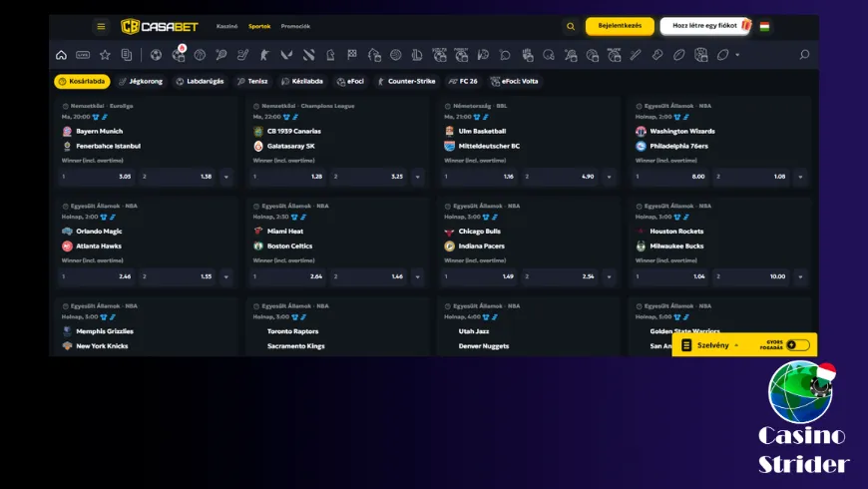
Task: Expand more markets for Miami Heat match
Action: tap(417, 276)
